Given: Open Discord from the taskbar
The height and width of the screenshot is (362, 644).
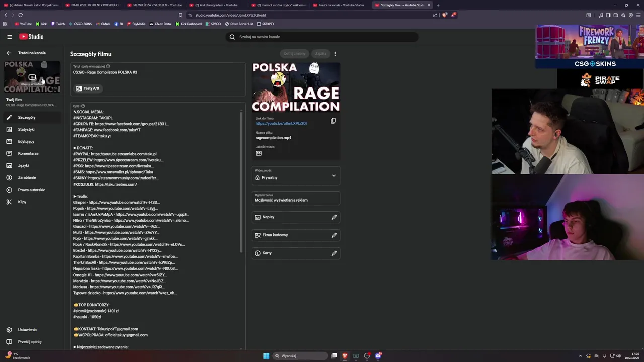Looking at the screenshot, I should click(x=378, y=356).
